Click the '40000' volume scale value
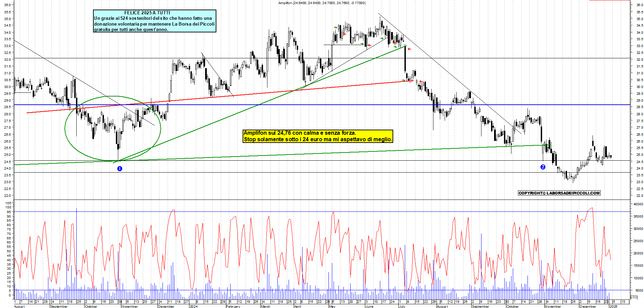 638,204
